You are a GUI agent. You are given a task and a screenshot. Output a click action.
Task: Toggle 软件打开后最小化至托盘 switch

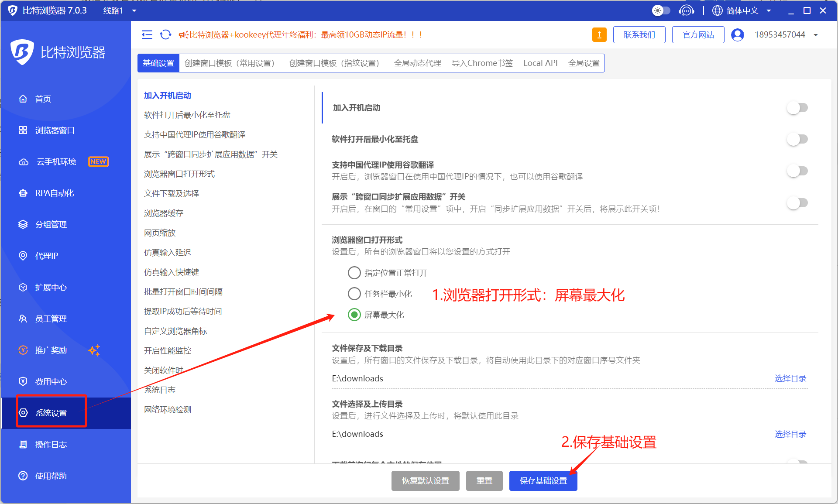tap(797, 139)
